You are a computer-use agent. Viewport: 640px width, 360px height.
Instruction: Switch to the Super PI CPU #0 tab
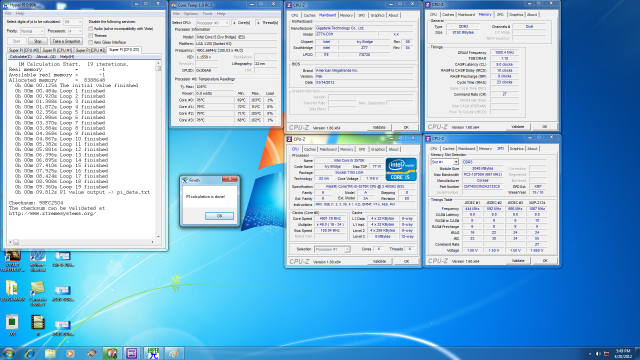click(24, 50)
